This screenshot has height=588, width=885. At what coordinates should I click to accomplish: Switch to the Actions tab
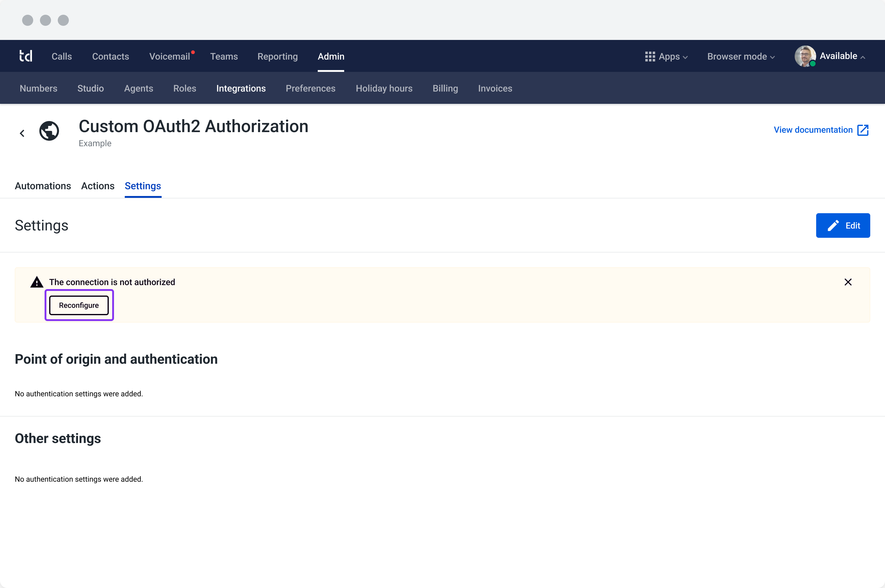pos(97,186)
